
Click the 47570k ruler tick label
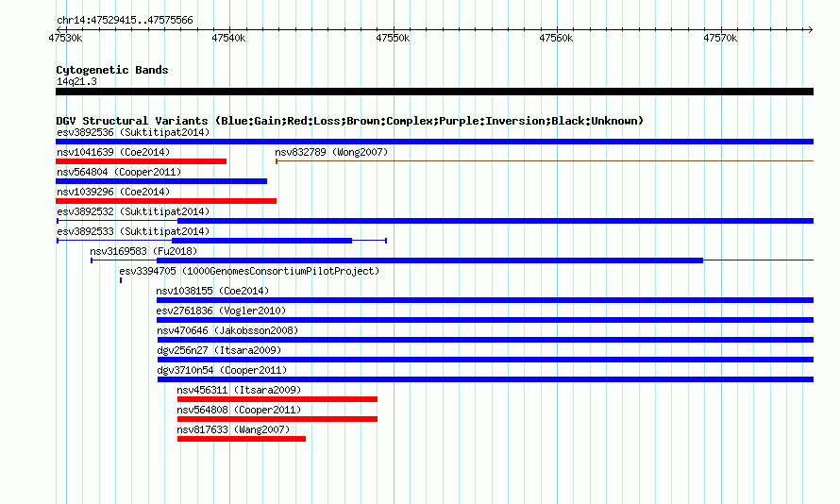[x=720, y=38]
